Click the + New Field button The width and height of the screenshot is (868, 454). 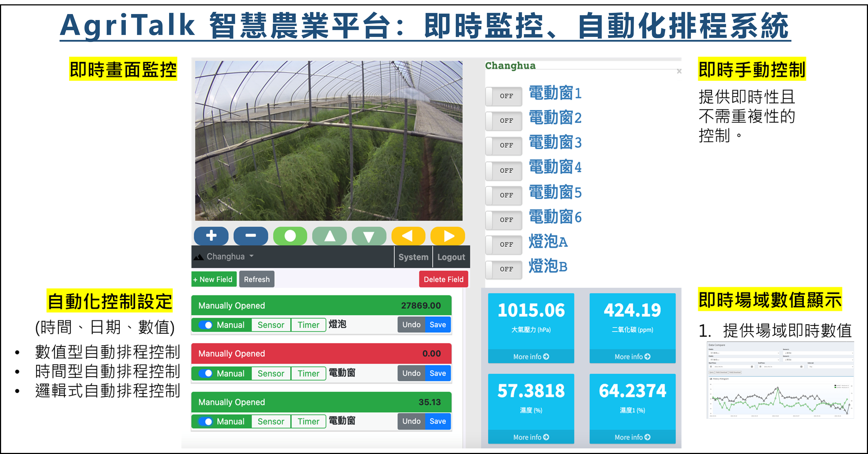point(214,279)
